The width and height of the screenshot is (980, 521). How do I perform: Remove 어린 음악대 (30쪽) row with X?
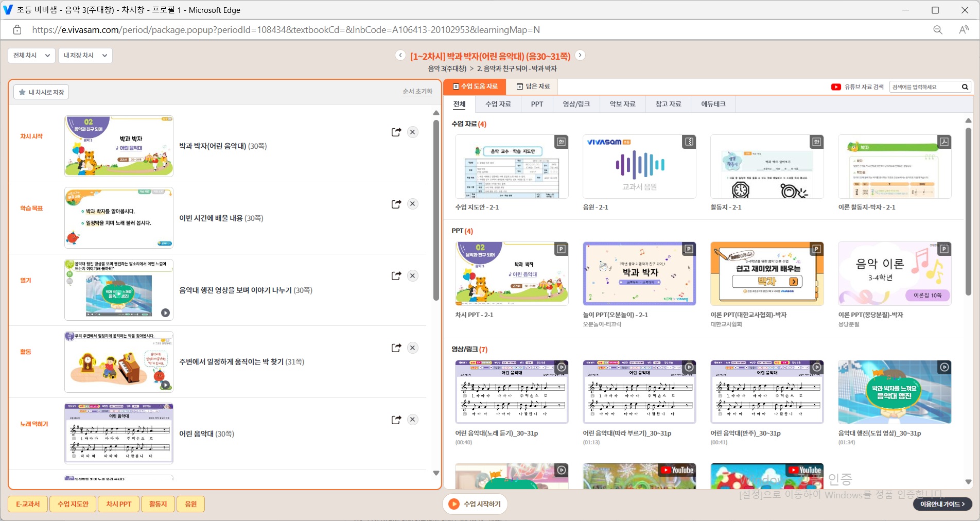click(x=412, y=420)
